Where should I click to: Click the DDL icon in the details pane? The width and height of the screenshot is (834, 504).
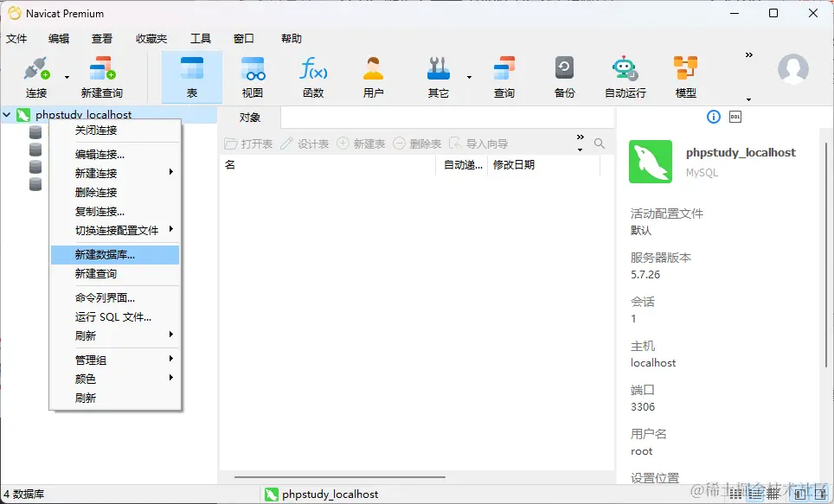(735, 118)
